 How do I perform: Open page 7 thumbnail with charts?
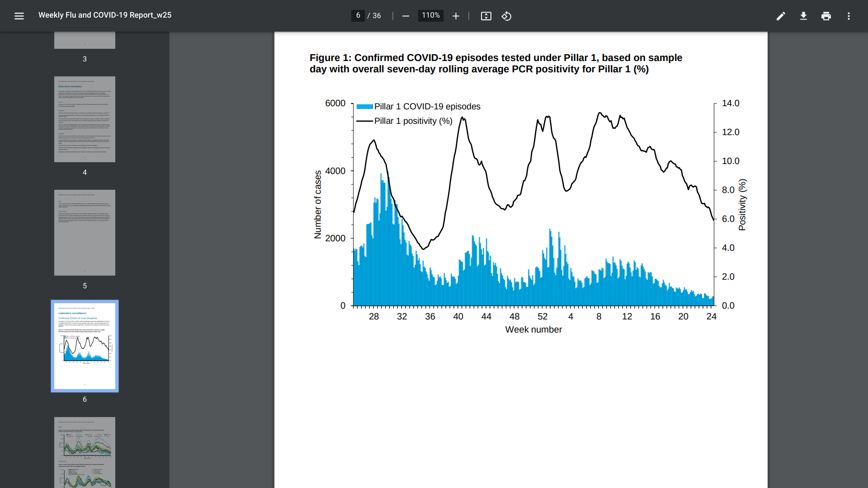85,452
